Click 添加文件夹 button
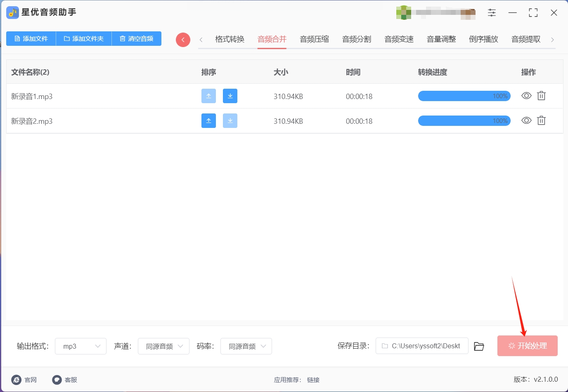Viewport: 568px width, 392px height. [84, 39]
